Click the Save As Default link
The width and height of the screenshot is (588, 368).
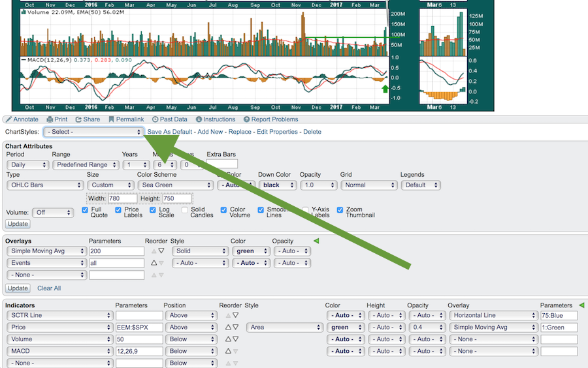point(169,132)
